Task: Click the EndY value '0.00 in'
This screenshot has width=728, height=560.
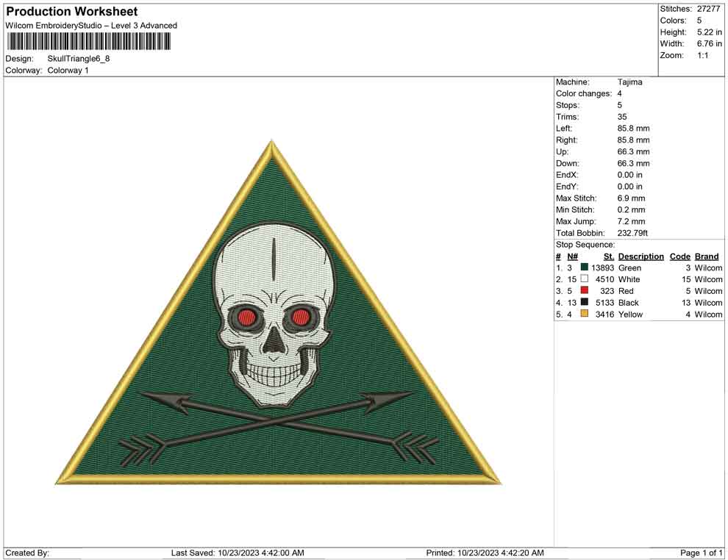Action: point(629,187)
